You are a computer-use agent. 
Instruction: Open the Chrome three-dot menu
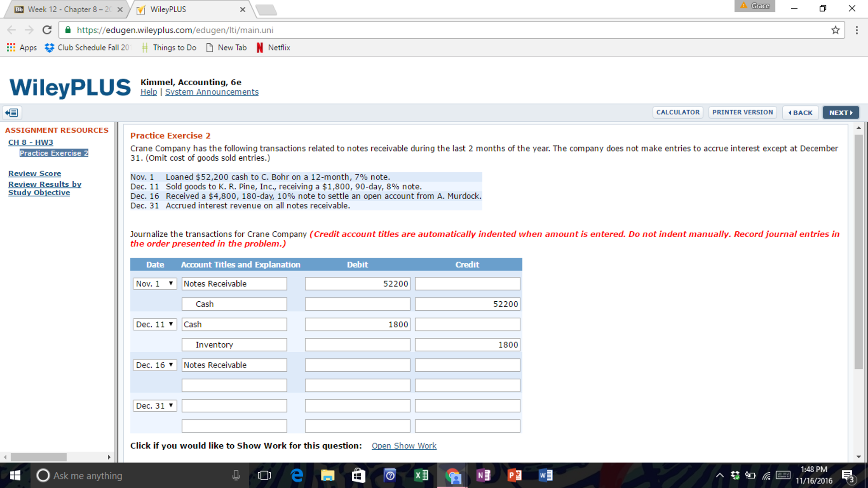857,30
